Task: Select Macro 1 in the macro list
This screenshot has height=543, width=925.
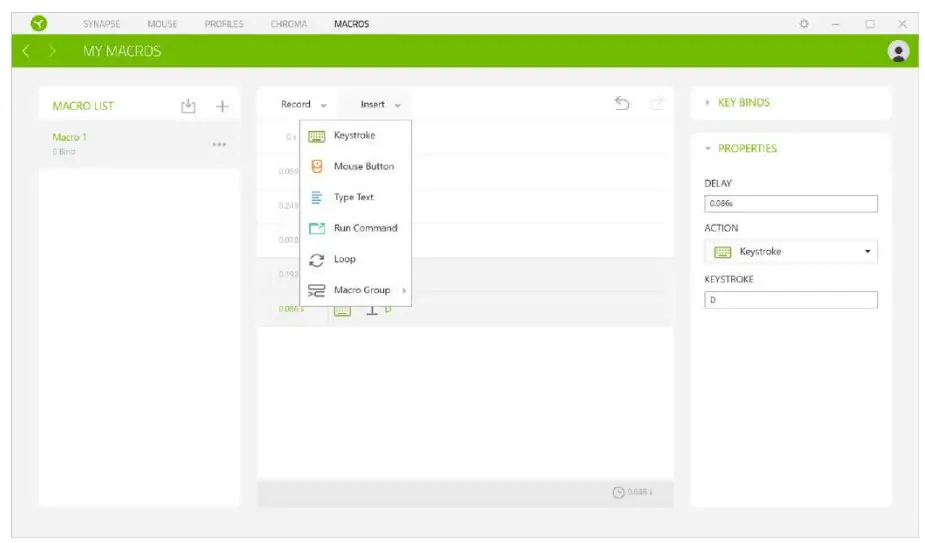Action: click(139, 144)
